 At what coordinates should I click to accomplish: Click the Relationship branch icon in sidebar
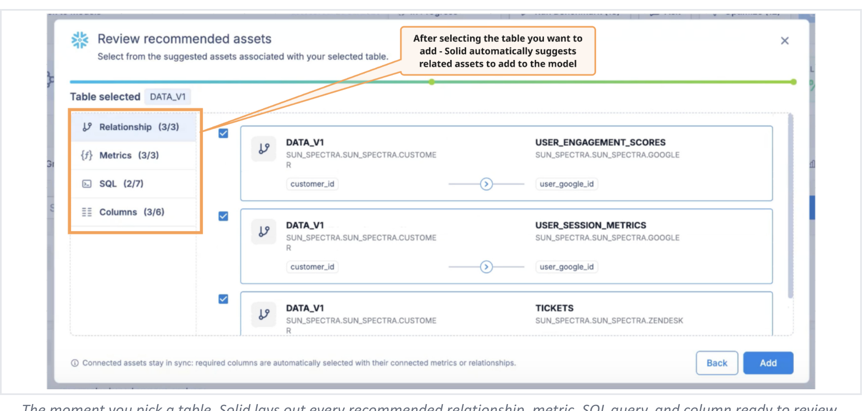pos(87,127)
